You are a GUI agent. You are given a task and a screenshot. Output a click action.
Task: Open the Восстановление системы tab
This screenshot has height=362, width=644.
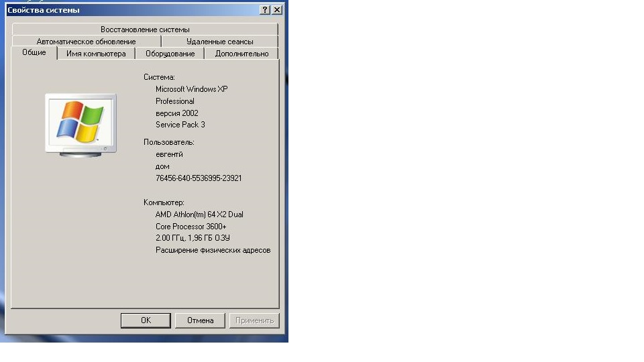click(x=145, y=29)
